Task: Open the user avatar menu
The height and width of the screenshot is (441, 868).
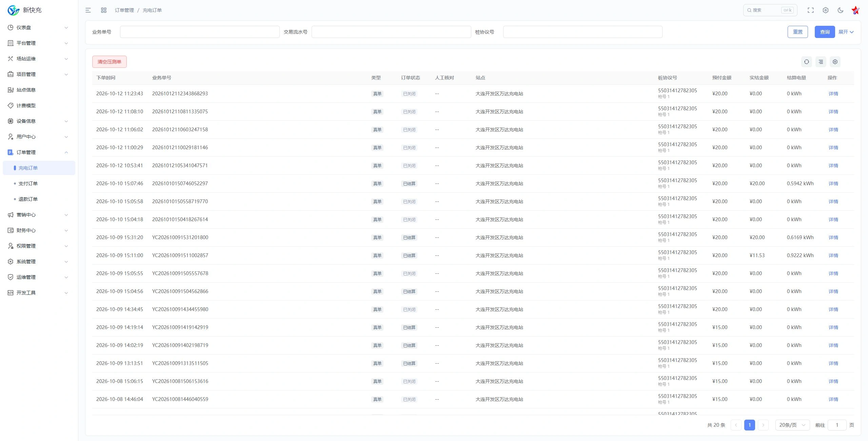Action: 855,10
